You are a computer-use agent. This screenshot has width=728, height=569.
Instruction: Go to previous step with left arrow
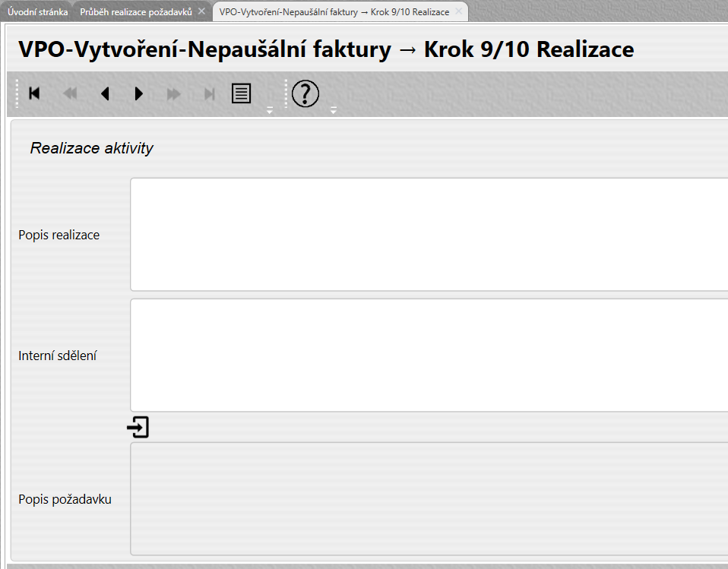click(x=105, y=93)
